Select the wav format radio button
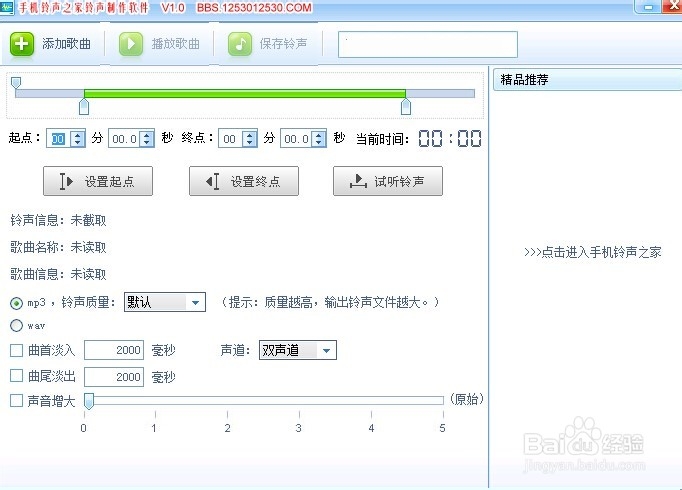 tap(17, 326)
